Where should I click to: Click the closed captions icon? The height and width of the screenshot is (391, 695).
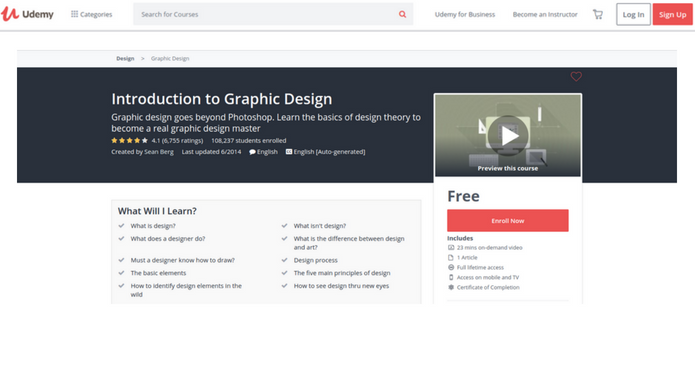coord(289,152)
